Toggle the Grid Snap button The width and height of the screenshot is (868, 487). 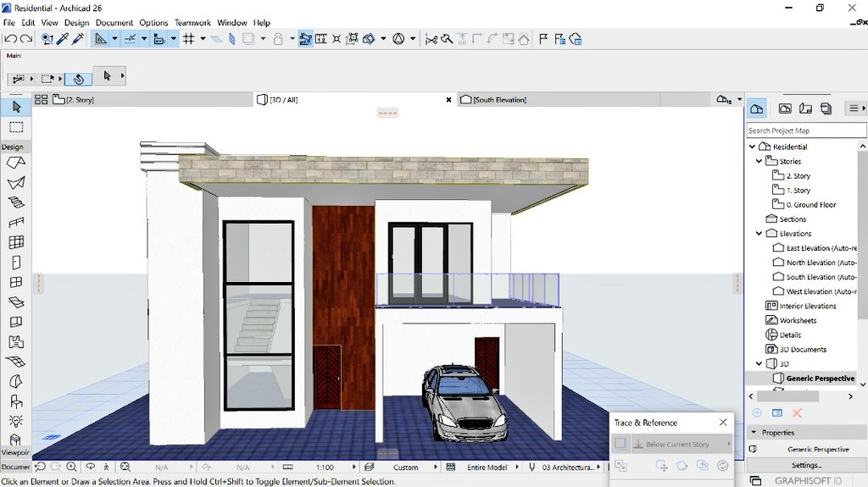189,39
